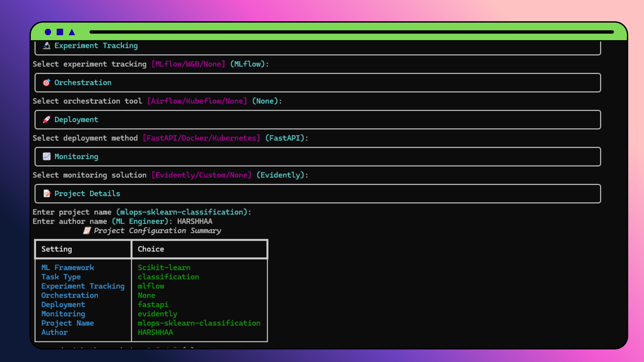Click the [Airflow/Kubeflow/None] options text
644x362 pixels.
(x=197, y=101)
